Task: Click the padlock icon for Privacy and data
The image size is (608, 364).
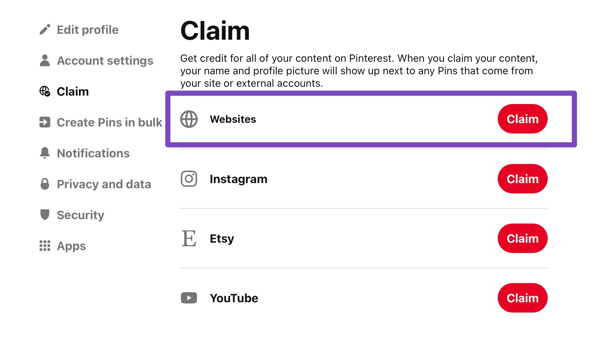Action: pyautogui.click(x=45, y=184)
